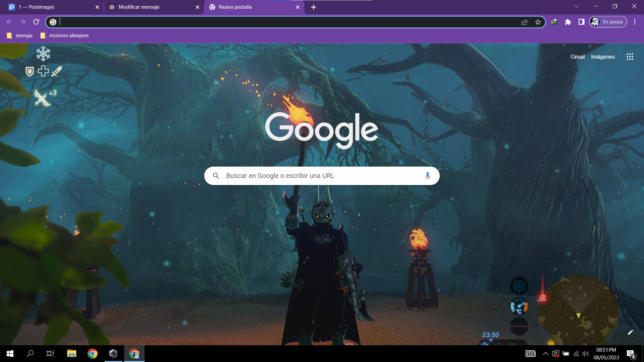The image size is (644, 362).
Task: Click the voice search microphone
Action: [x=427, y=176]
